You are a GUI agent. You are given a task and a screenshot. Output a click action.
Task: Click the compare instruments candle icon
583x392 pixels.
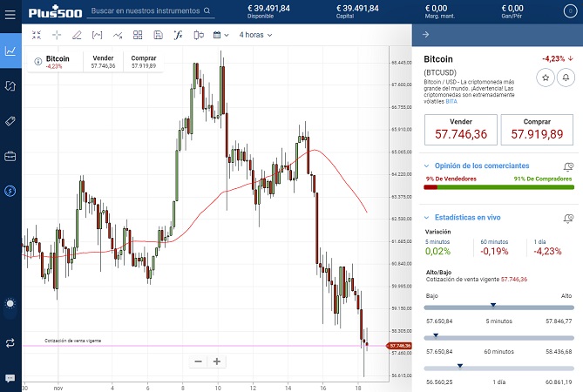199,35
